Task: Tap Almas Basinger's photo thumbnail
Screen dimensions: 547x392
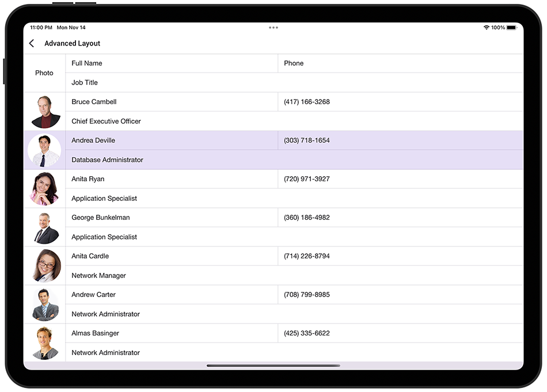Action: pyautogui.click(x=44, y=342)
